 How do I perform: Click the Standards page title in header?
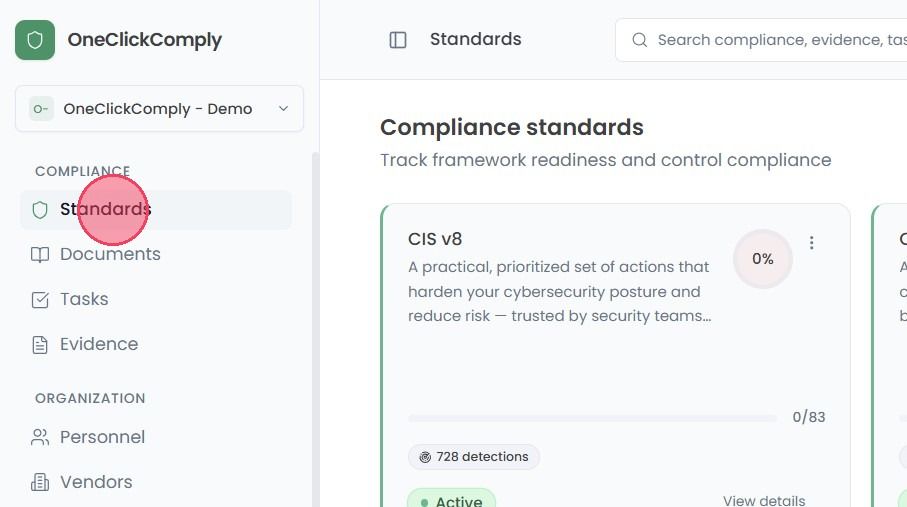475,39
